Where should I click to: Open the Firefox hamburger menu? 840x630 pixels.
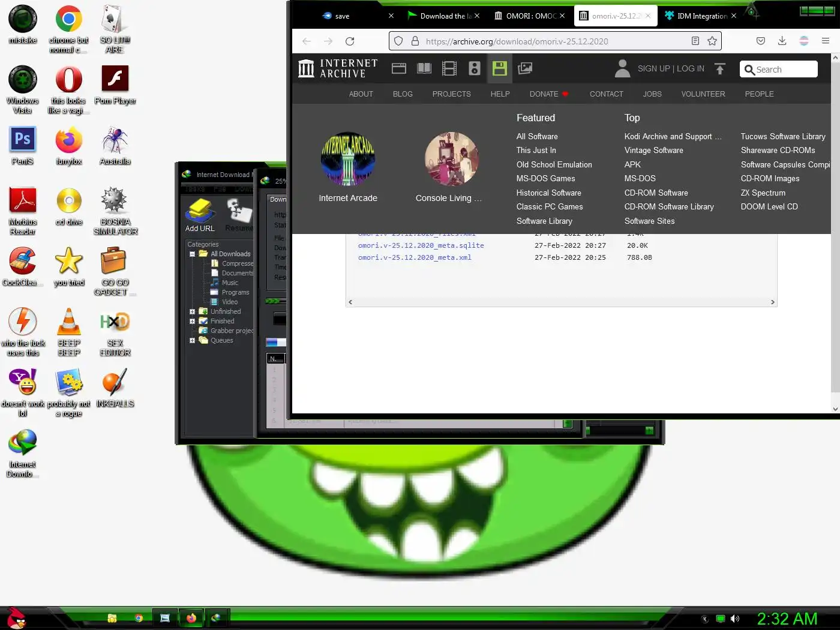coord(826,41)
